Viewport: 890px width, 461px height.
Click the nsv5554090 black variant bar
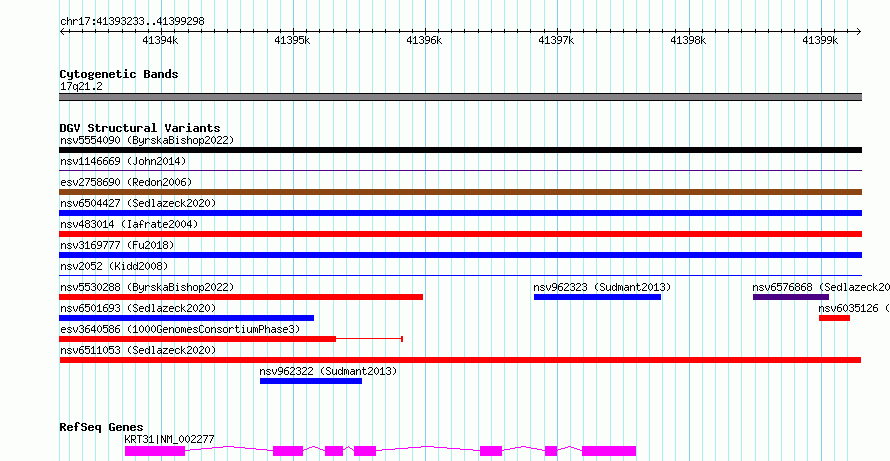click(460, 150)
